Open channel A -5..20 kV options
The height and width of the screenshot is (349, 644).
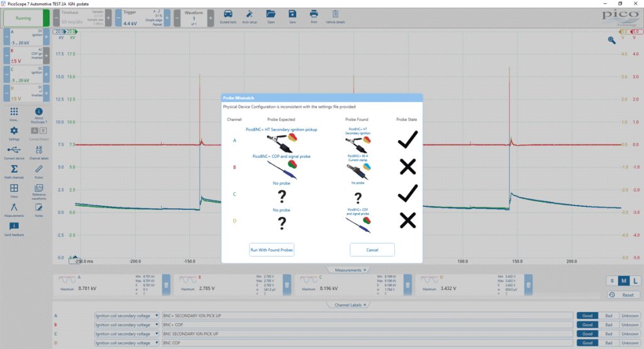[26, 37]
